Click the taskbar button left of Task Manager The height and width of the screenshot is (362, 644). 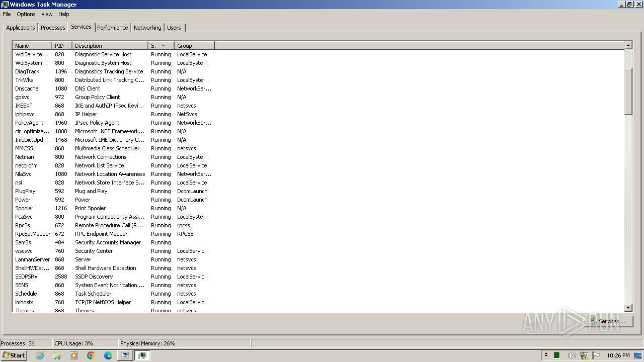point(125,355)
